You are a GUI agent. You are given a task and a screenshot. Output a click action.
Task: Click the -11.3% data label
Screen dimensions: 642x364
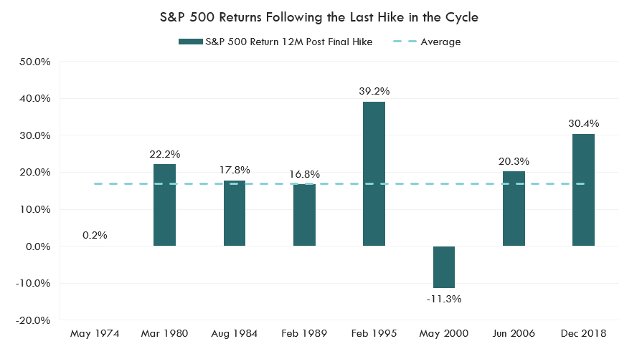pos(444,298)
